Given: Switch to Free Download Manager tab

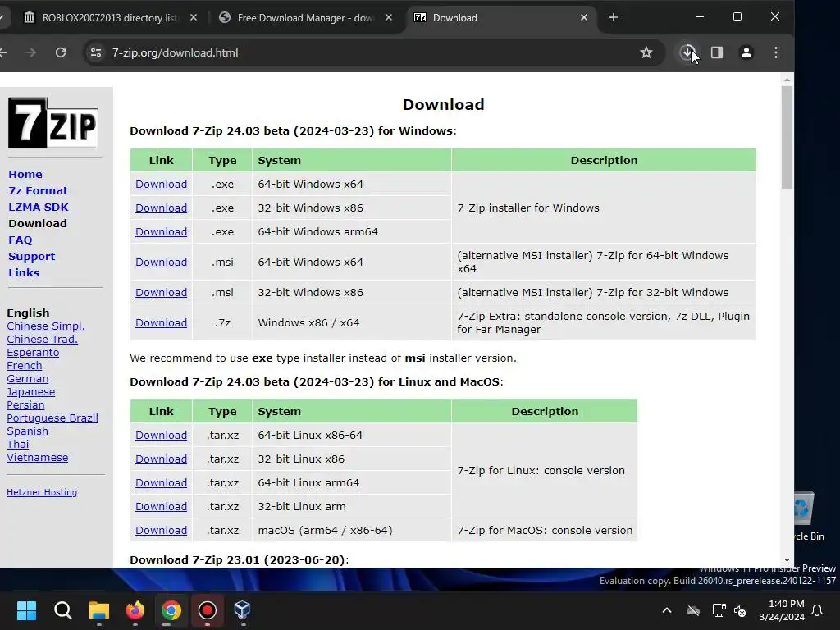Looking at the screenshot, I should [x=305, y=18].
